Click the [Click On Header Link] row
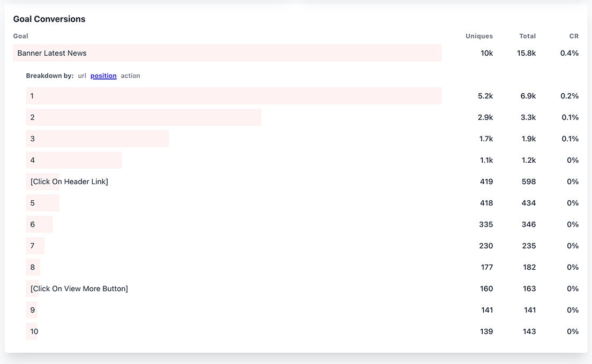Viewport: 592px width, 364px height. coord(69,181)
